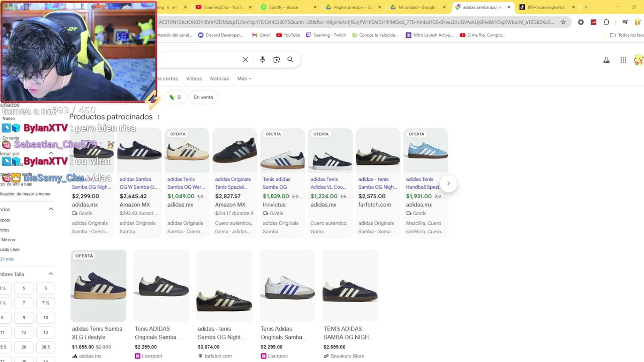Show next sponsored products with arrow
Screen dimensions: 644x362
(448, 184)
